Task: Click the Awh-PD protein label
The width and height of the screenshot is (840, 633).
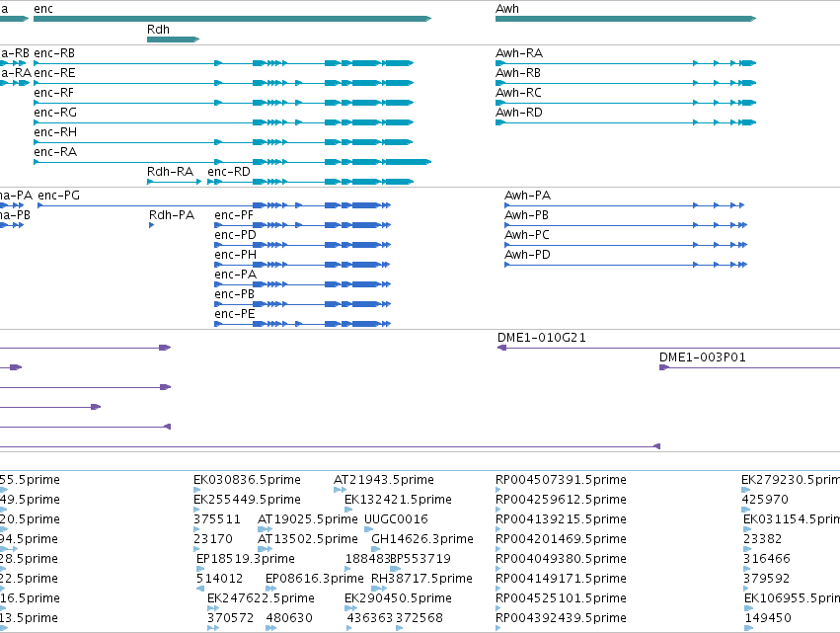Action: [x=528, y=255]
